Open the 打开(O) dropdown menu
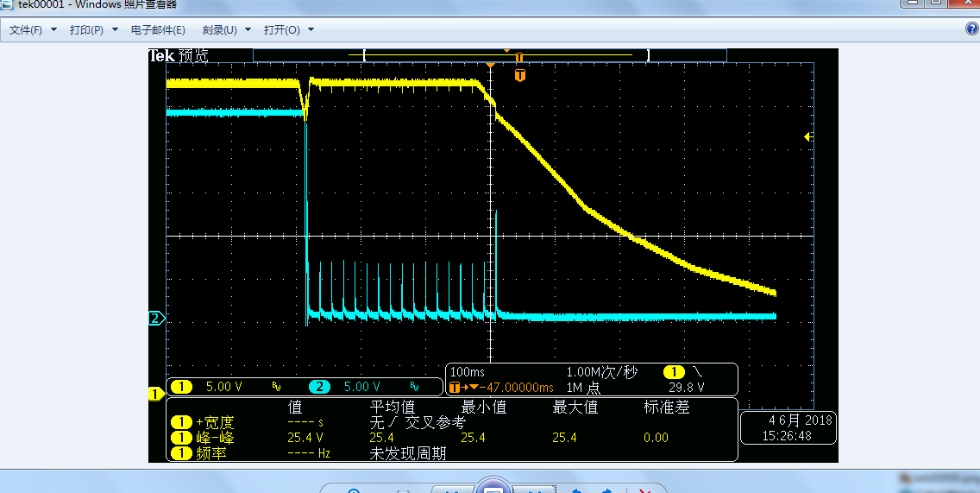Viewport: 980px width, 493px height. (x=288, y=30)
